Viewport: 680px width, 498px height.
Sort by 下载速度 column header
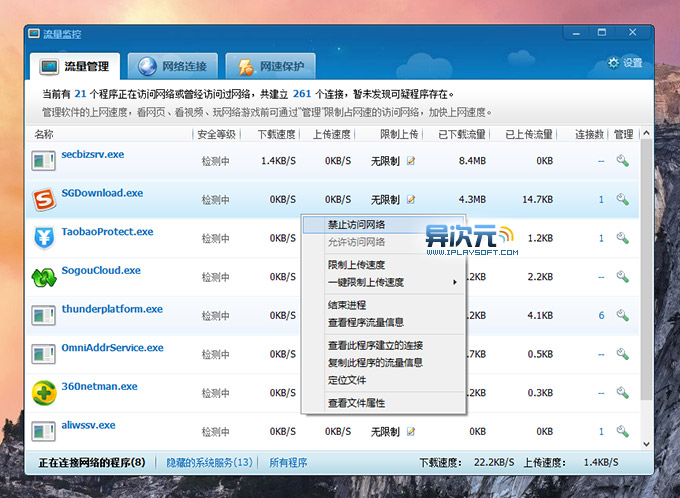click(277, 134)
